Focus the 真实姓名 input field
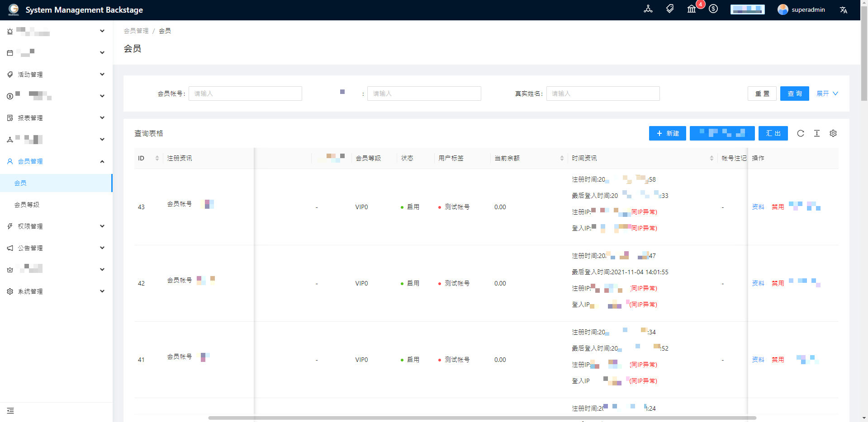868x422 pixels. pos(603,94)
